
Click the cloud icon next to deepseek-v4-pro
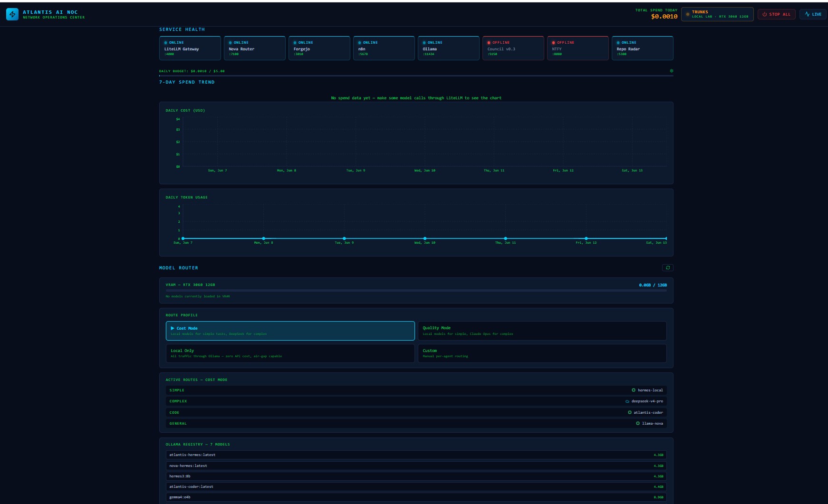pyautogui.click(x=627, y=401)
